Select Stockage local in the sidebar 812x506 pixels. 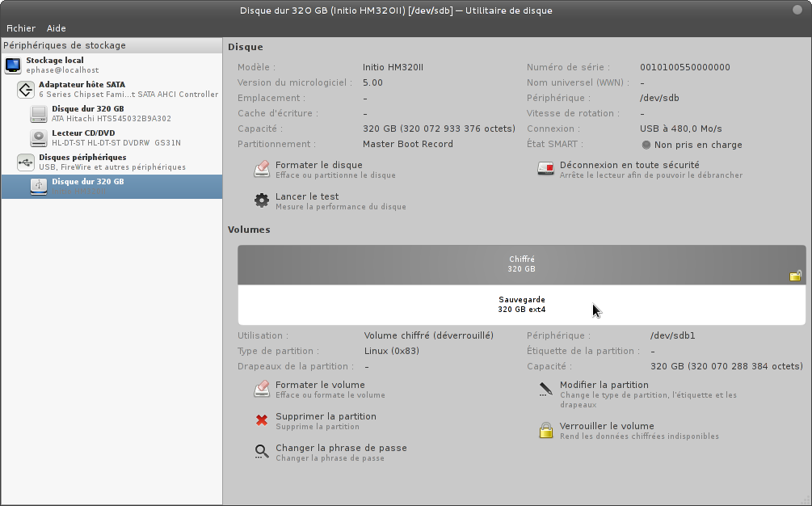(x=54, y=65)
